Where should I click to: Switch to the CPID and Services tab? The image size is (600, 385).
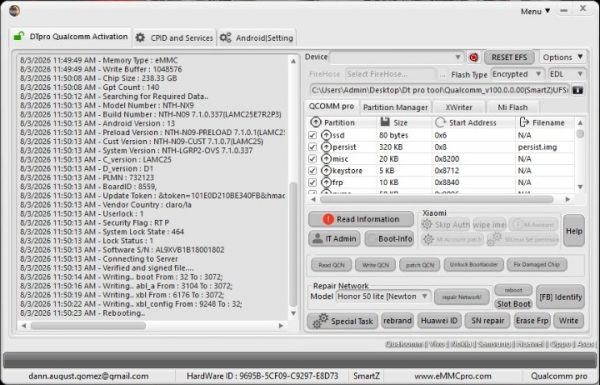coord(174,38)
